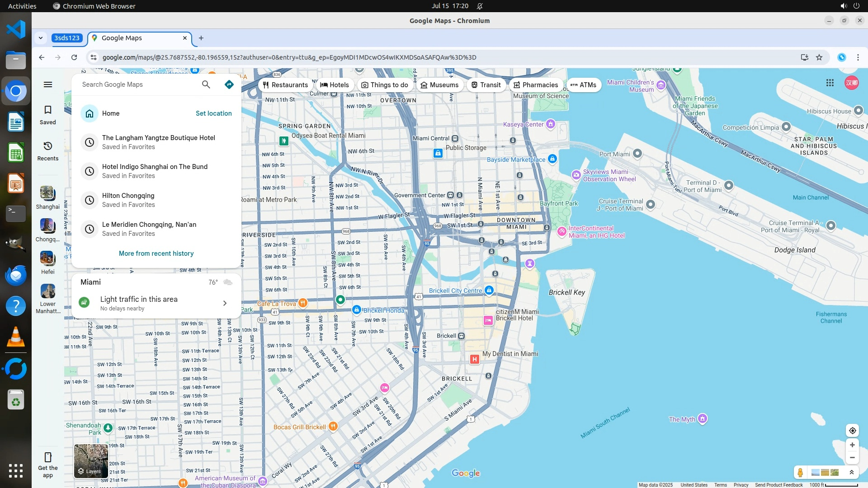The width and height of the screenshot is (868, 488).
Task: Open the tab search dropdown arrow
Action: (x=41, y=38)
